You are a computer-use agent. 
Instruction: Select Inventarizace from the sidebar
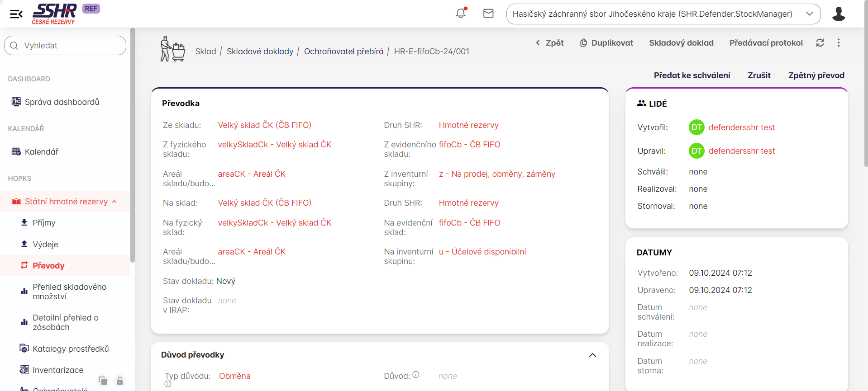click(x=58, y=370)
